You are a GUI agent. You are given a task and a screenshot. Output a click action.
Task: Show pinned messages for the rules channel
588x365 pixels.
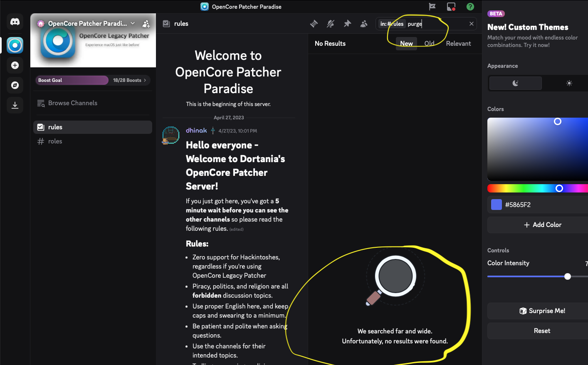click(347, 24)
